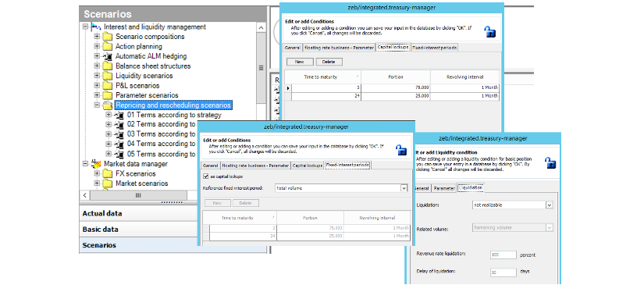
Task: Click the unlock padlock icon in top dialog
Action: [489, 32]
